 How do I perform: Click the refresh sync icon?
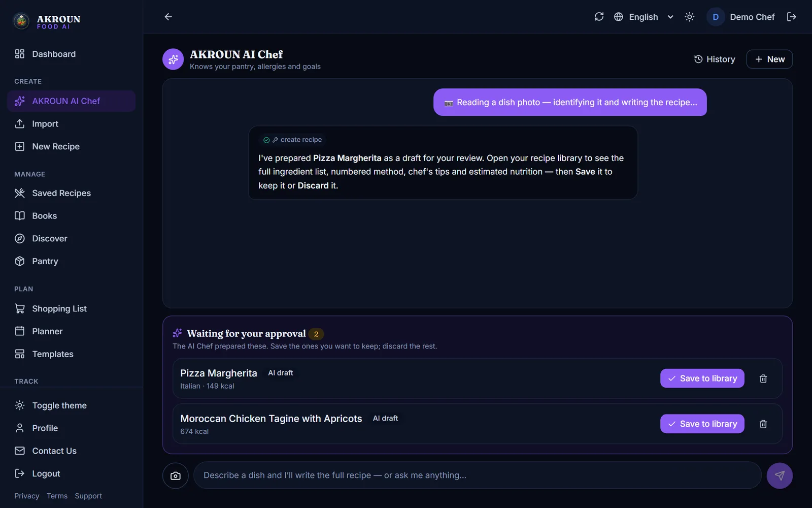(599, 17)
